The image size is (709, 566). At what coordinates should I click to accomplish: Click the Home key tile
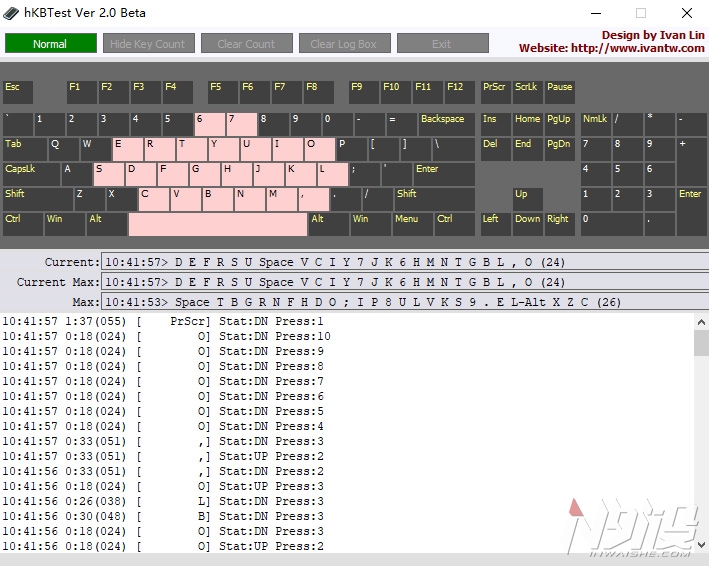tap(528, 124)
